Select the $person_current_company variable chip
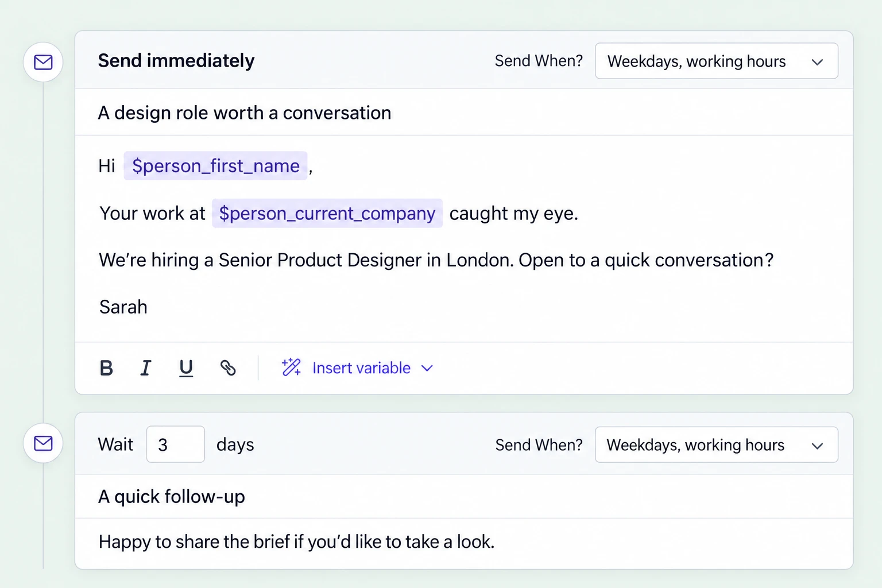Viewport: 882px width, 588px height. (327, 214)
